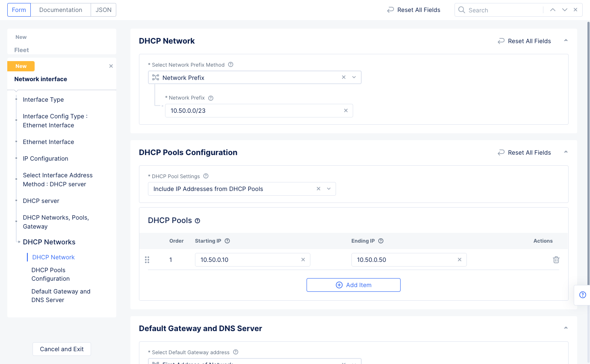View help for Select Default Gateway address

click(x=236, y=352)
